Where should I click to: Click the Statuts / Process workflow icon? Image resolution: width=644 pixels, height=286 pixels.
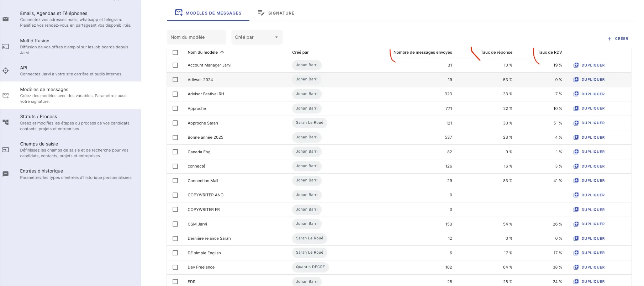[6, 122]
